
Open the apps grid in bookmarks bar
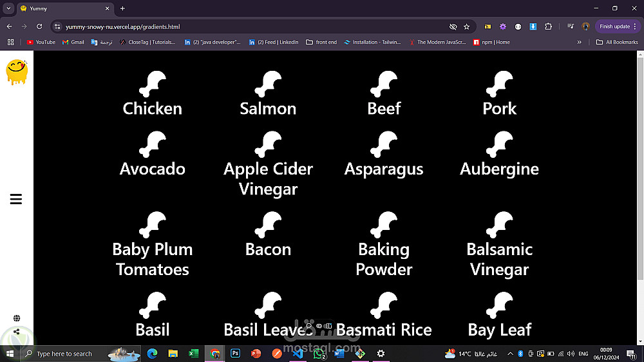(x=11, y=42)
